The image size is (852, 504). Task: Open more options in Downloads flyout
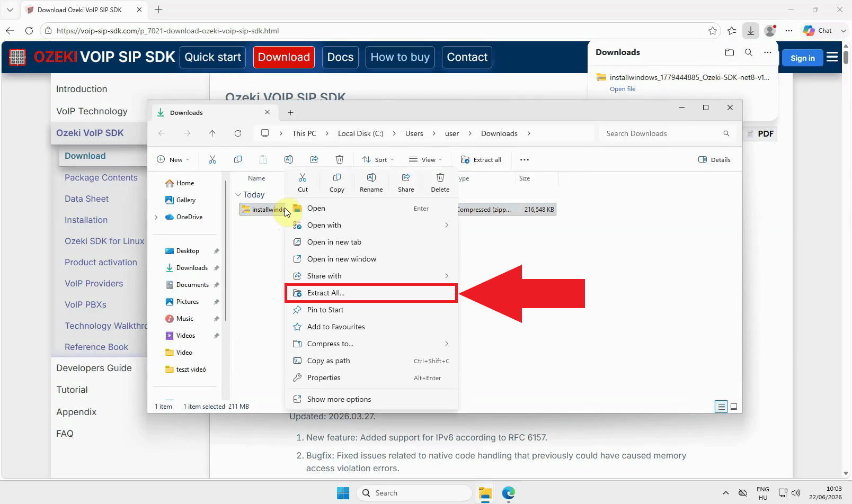pos(768,52)
